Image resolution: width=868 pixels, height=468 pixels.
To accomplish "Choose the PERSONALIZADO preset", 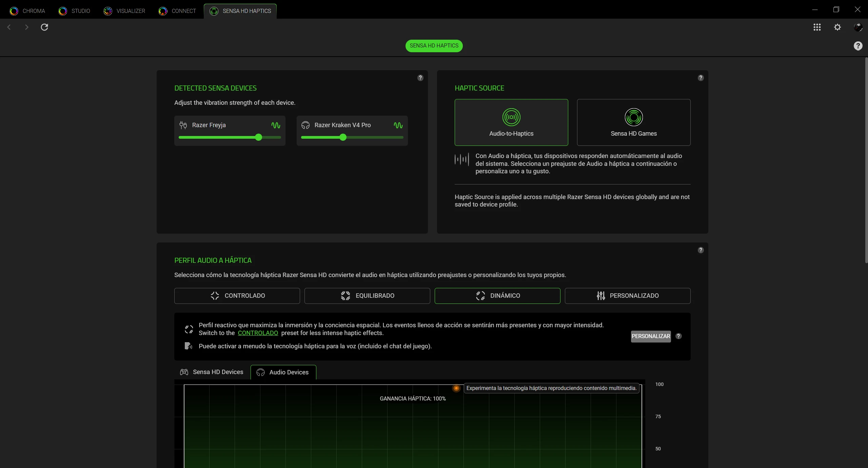I will coord(628,296).
